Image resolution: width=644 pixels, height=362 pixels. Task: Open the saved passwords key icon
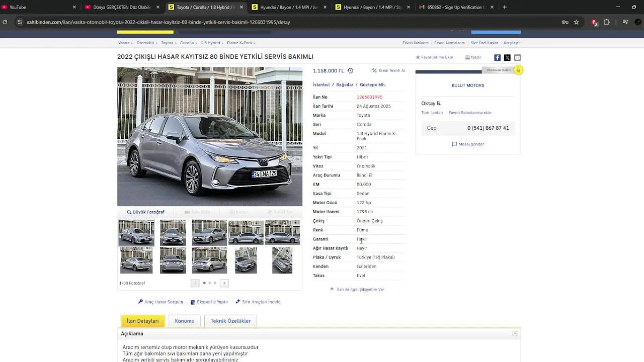[565, 22]
